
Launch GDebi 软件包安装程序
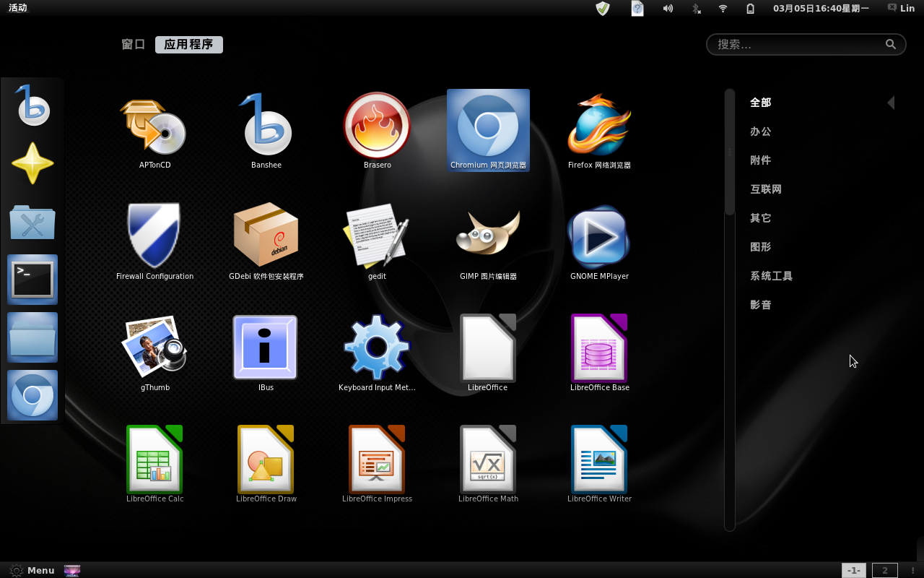(266, 242)
